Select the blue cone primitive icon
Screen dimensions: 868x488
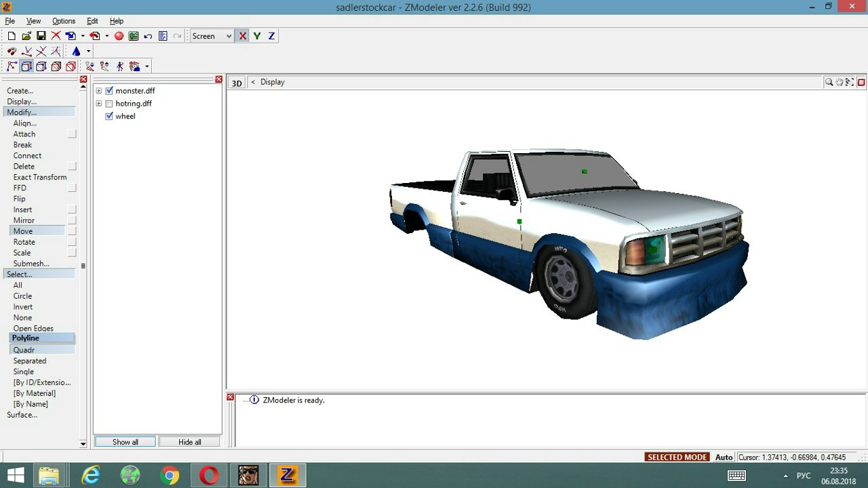coord(76,52)
